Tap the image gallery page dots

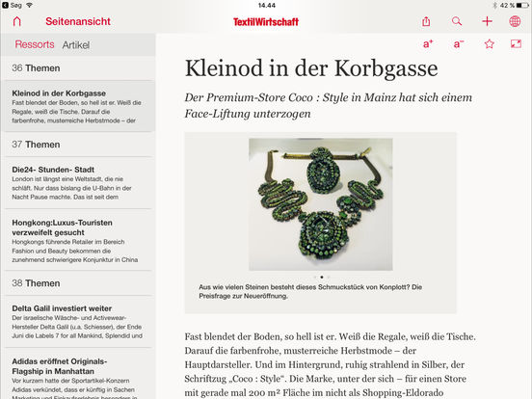(x=322, y=278)
